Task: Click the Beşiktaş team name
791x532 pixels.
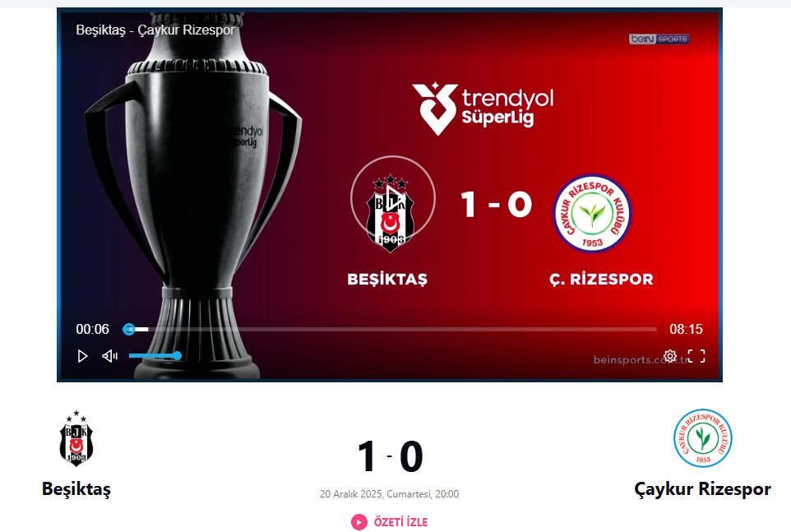Action: [x=76, y=488]
